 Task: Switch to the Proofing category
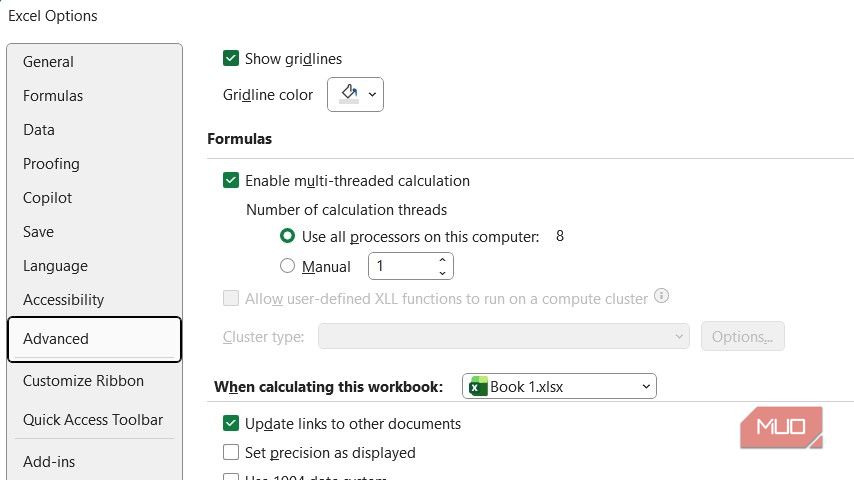click(51, 164)
